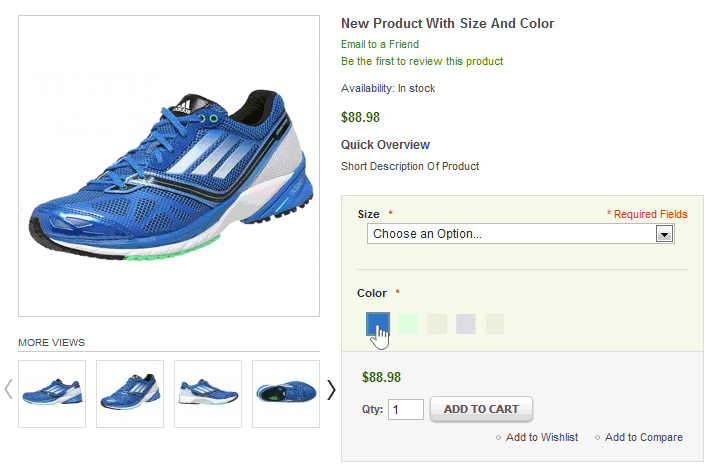
Task: Choose the gray color swatch
Action: [x=466, y=324]
